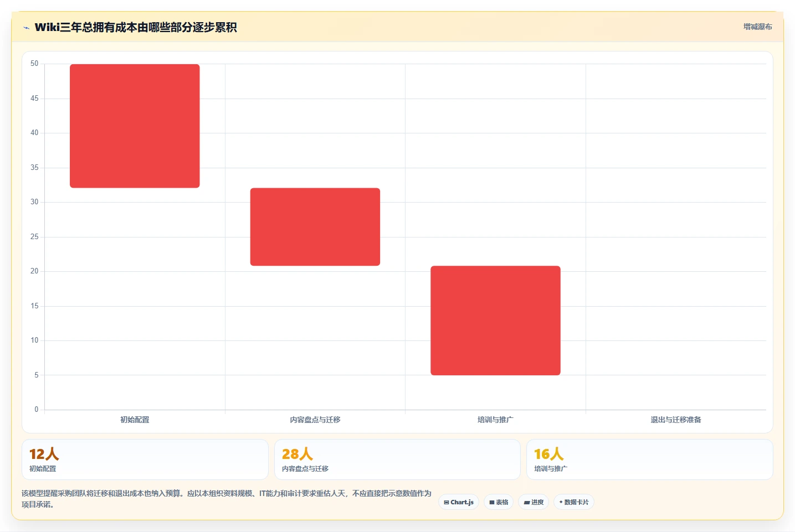Image resolution: width=795 pixels, height=532 pixels.
Task: Select the 进度 tag chip
Action: pyautogui.click(x=534, y=502)
